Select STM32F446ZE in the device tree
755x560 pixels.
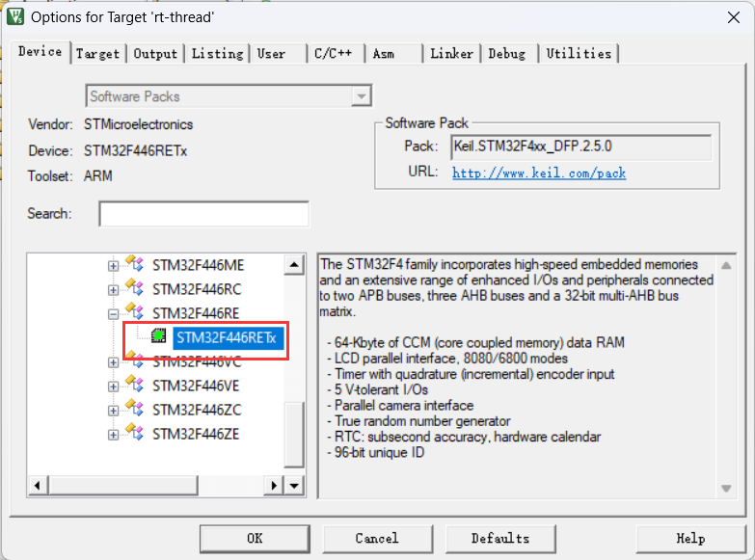click(196, 434)
